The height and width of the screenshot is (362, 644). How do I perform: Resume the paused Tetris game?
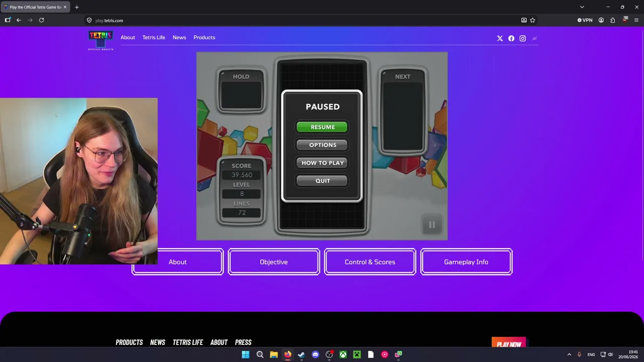323,127
